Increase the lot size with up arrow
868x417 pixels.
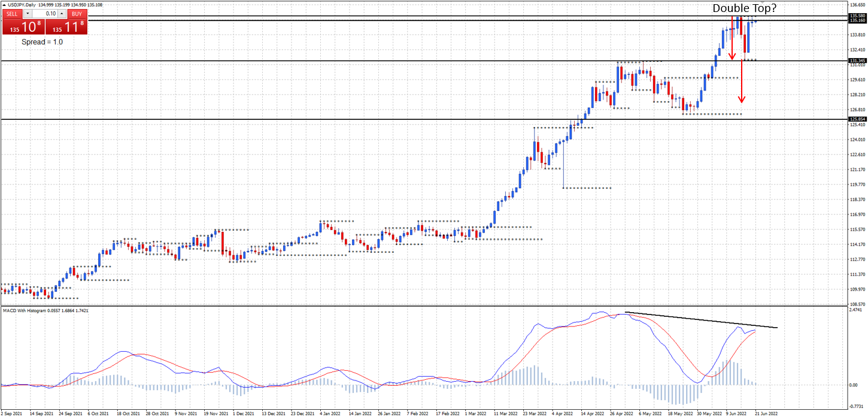62,14
